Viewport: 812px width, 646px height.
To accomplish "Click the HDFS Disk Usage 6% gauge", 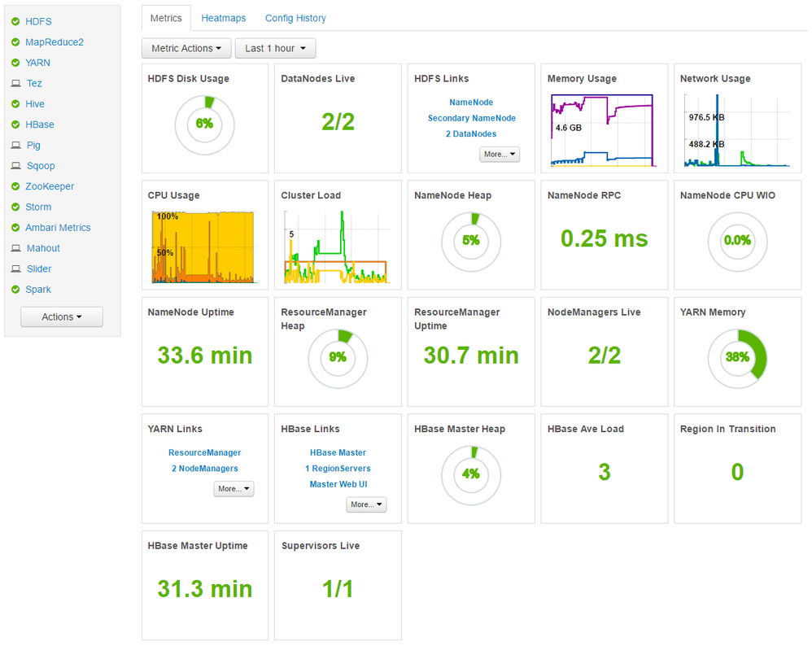I will click(x=204, y=124).
